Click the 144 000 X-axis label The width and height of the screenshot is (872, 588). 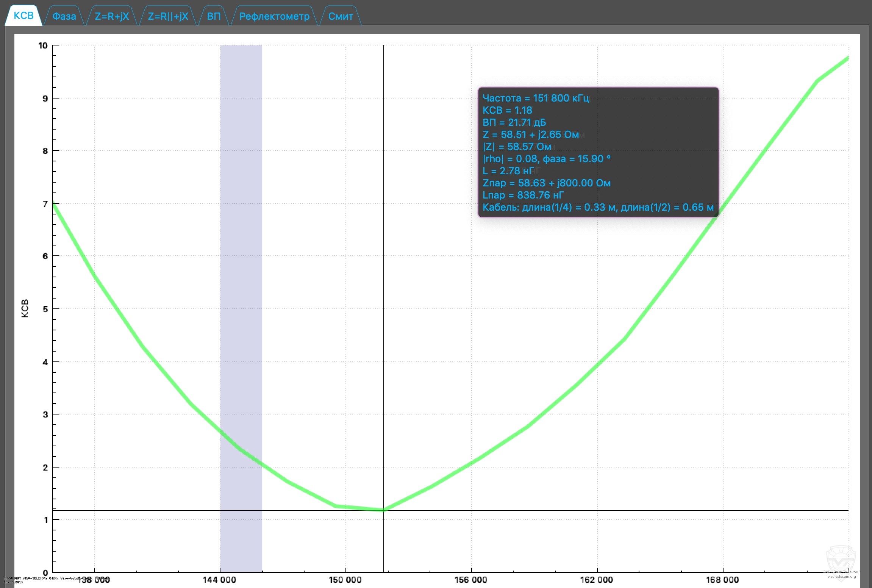pos(219,580)
